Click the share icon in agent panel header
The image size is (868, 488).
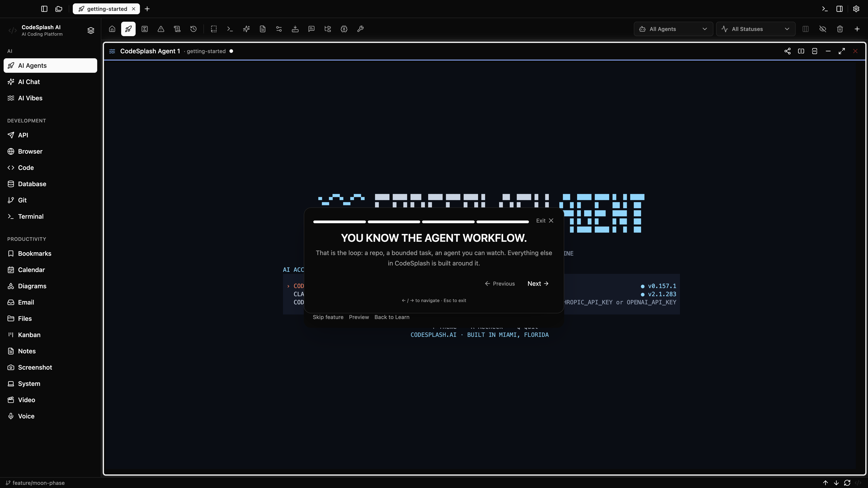(788, 51)
